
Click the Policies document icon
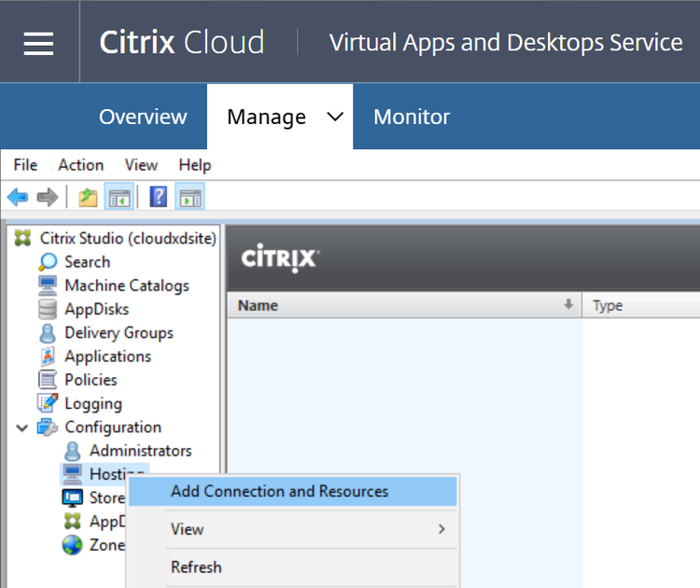(48, 380)
